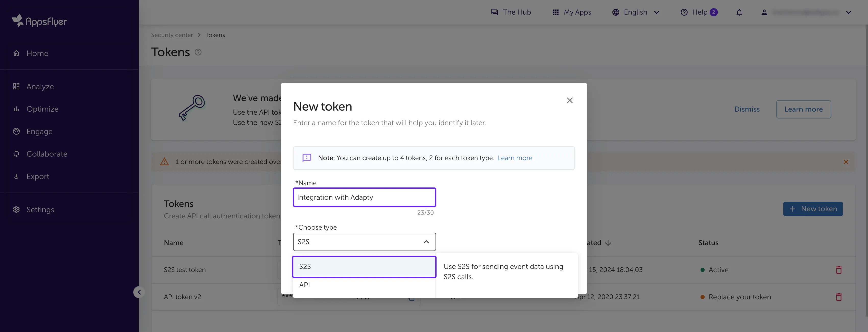Click the Engage smiley icon
The image size is (868, 332).
[16, 131]
